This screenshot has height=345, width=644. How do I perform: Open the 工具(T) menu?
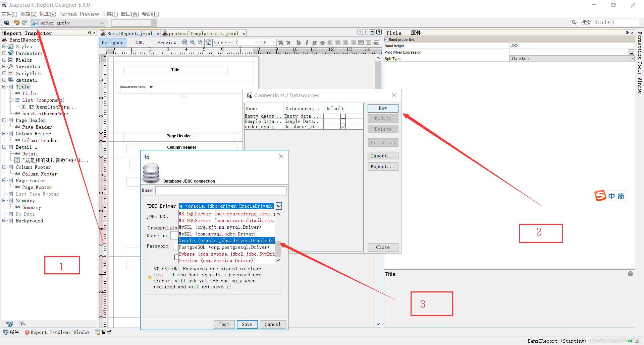tap(110, 14)
